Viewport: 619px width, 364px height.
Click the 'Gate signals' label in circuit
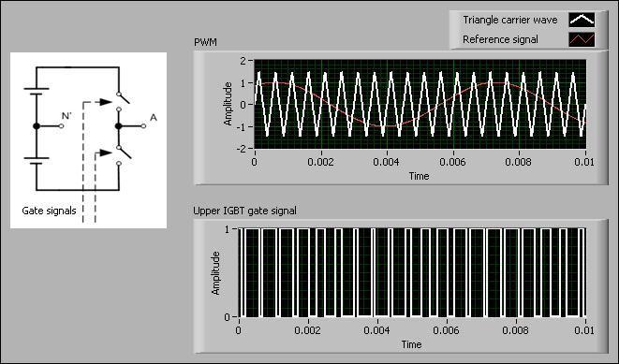point(49,211)
